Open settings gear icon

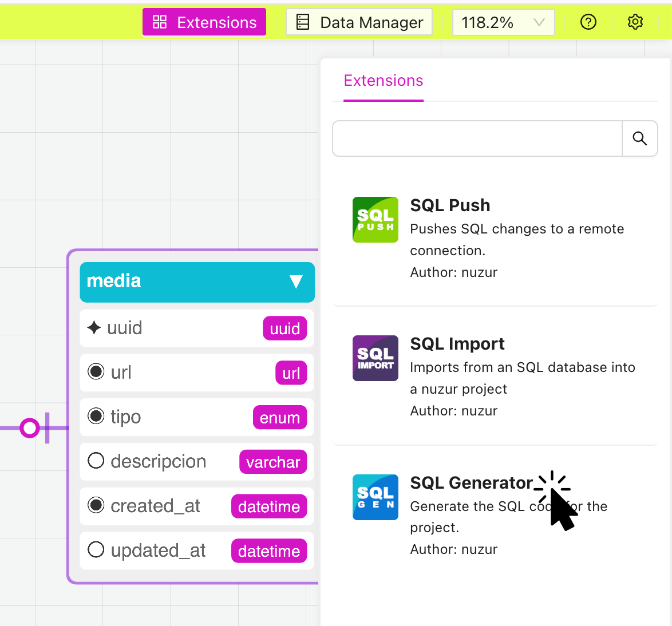pos(635,22)
